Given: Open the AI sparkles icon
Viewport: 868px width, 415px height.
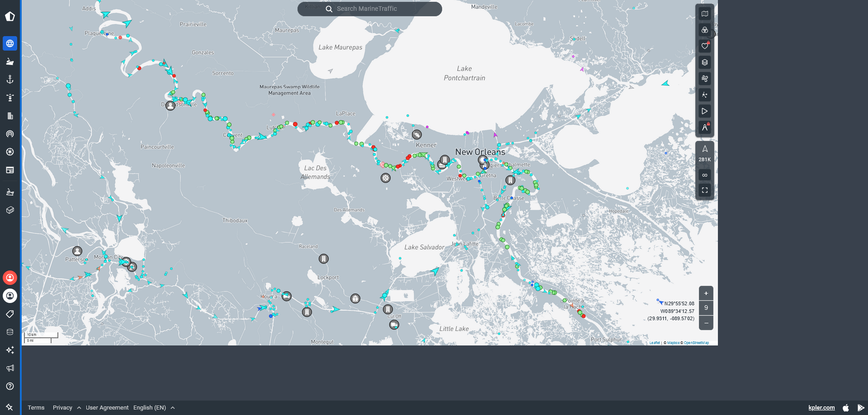Looking at the screenshot, I should pos(10,350).
